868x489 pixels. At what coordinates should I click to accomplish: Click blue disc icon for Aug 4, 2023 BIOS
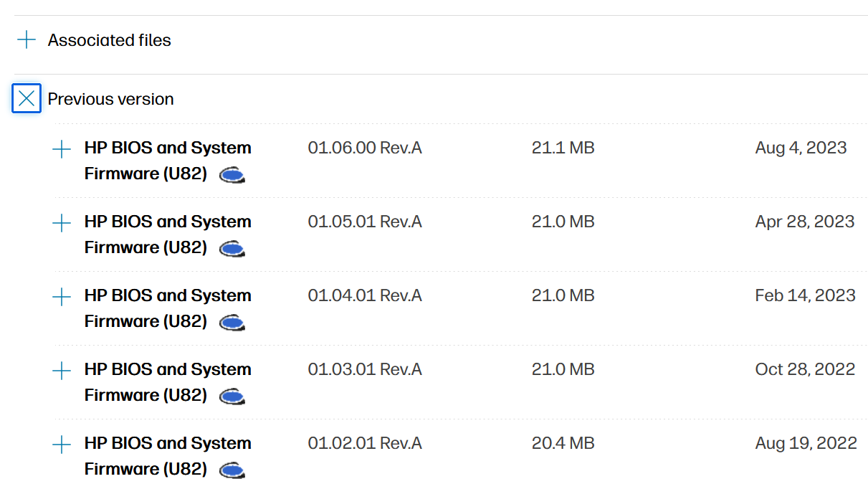pyautogui.click(x=232, y=175)
